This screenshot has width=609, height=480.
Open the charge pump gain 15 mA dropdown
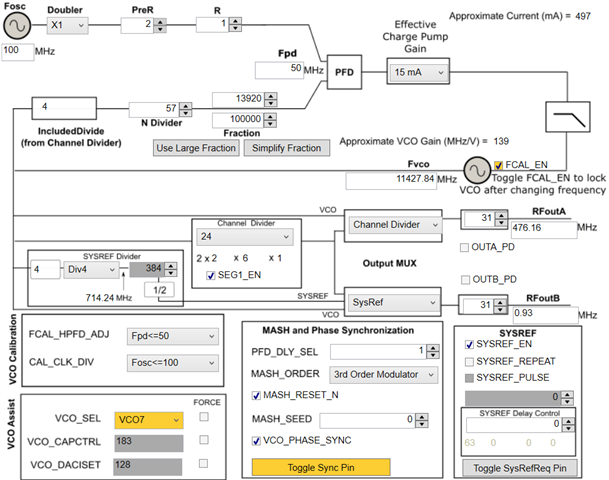point(418,72)
